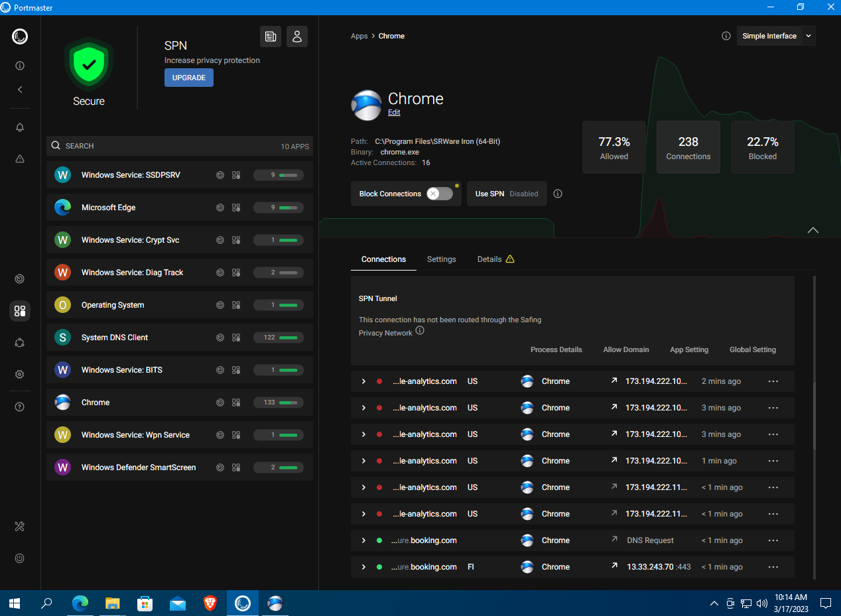Image resolution: width=841 pixels, height=616 pixels.
Task: Open the Simple Interface dropdown
Action: pos(776,36)
